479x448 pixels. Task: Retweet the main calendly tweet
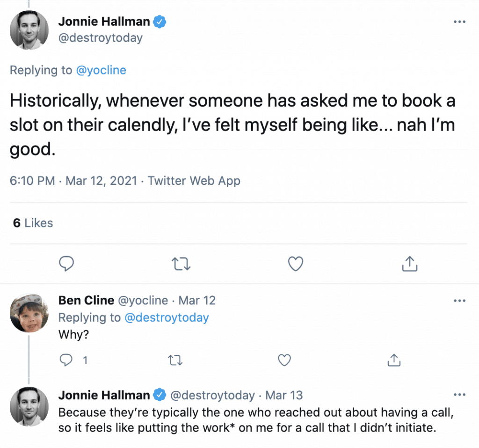click(x=181, y=264)
